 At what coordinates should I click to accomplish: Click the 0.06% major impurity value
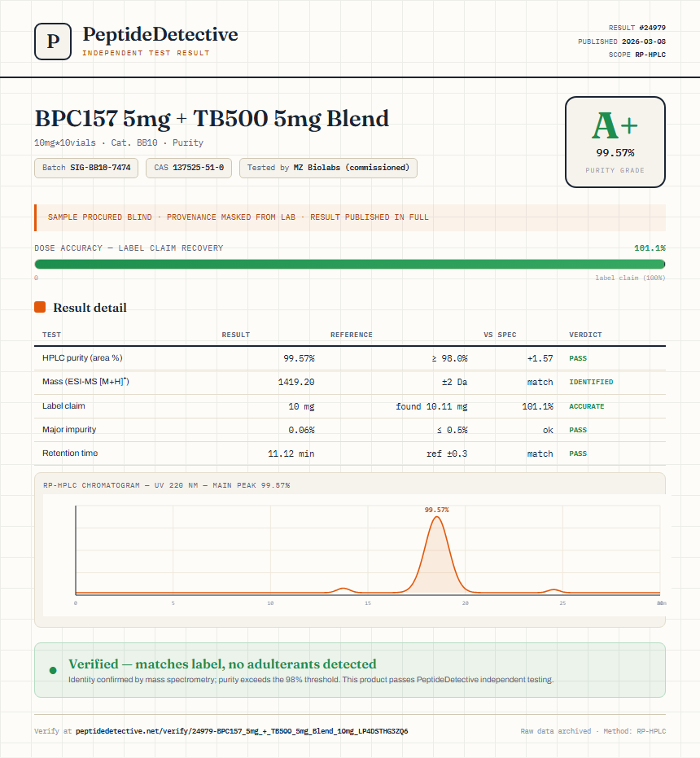pyautogui.click(x=301, y=430)
